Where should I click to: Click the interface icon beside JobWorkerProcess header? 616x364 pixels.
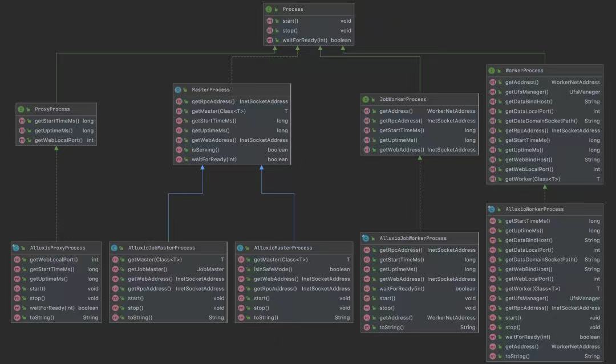click(366, 99)
